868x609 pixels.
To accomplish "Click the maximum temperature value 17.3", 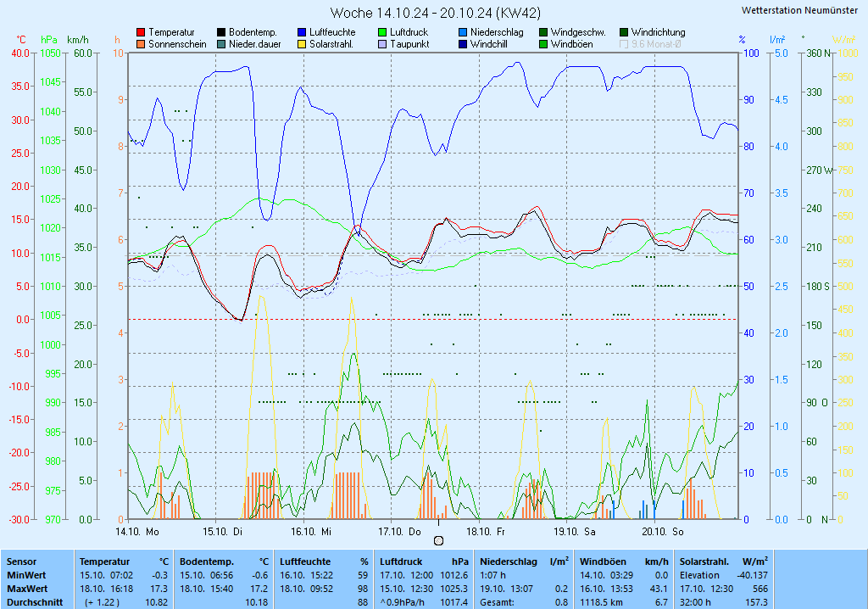I will (159, 589).
